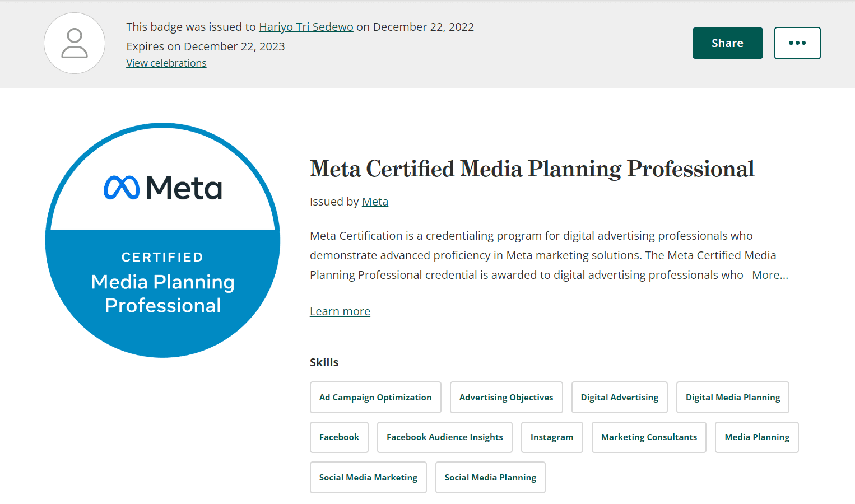The height and width of the screenshot is (504, 855).
Task: Select the Instagram skill tag
Action: [552, 437]
